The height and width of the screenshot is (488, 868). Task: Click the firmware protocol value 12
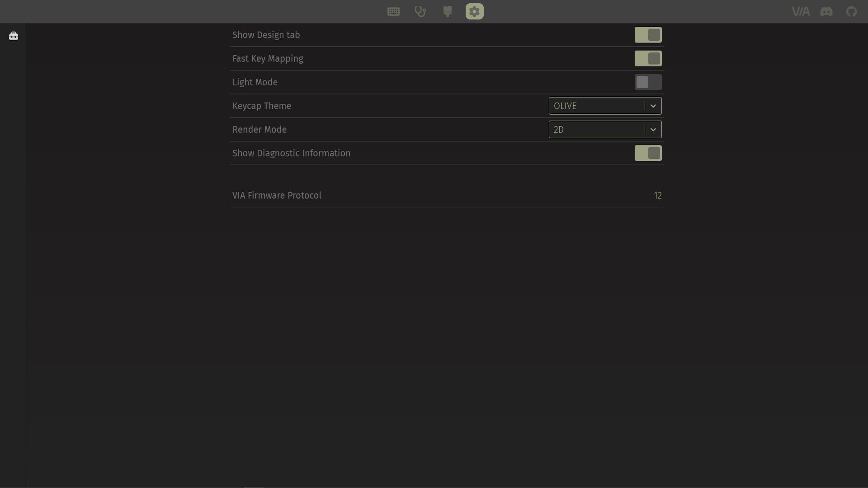pyautogui.click(x=657, y=196)
